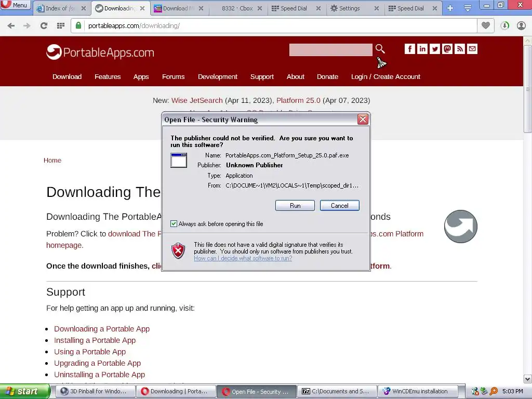532x399 pixels.
Task: Open Uninstalling a Portable App link
Action: pos(99,375)
